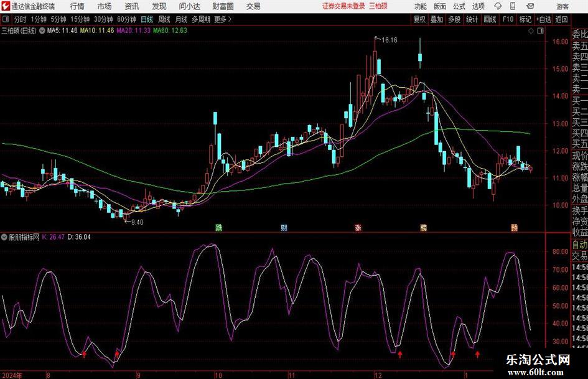Toggle the right sidebar panel icon
This screenshot has height=379, width=588.
click(540, 31)
